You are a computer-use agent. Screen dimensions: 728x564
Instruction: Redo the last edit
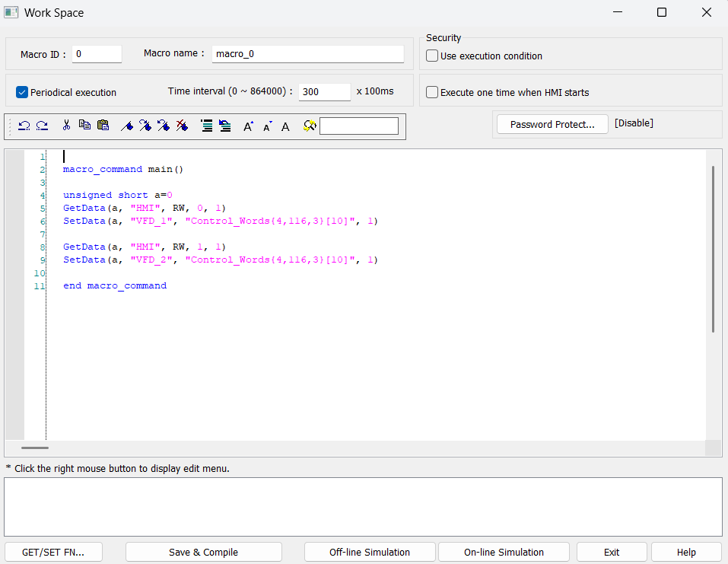pyautogui.click(x=42, y=126)
